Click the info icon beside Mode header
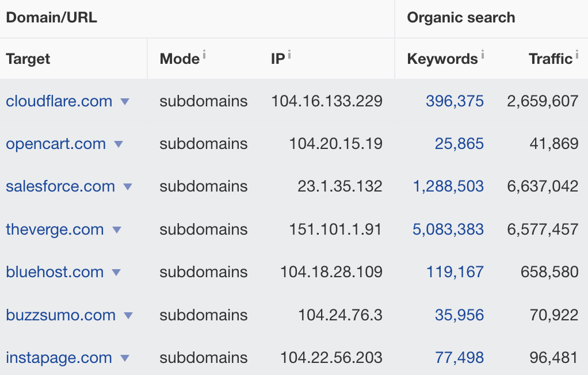Viewport: 588px width, 375px height. pos(205,54)
